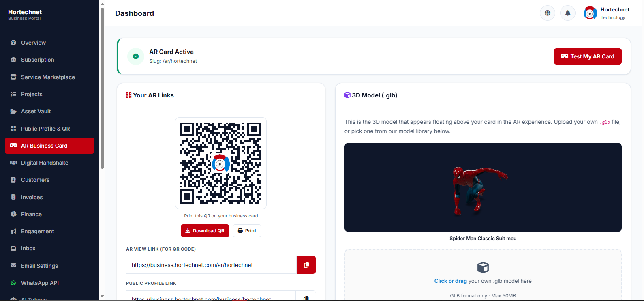Select AR Business Card menu item
Image resolution: width=644 pixels, height=301 pixels.
49,146
